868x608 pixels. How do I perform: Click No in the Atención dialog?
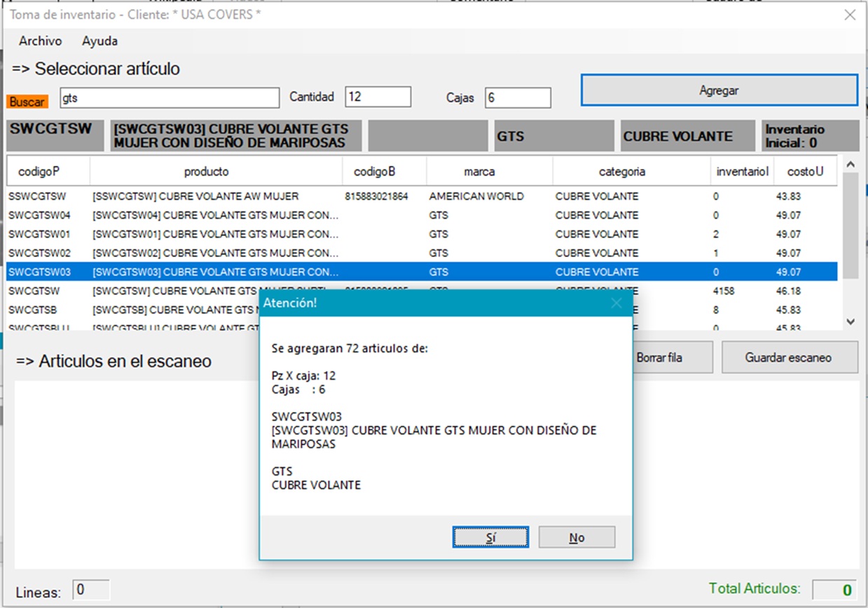(x=577, y=537)
